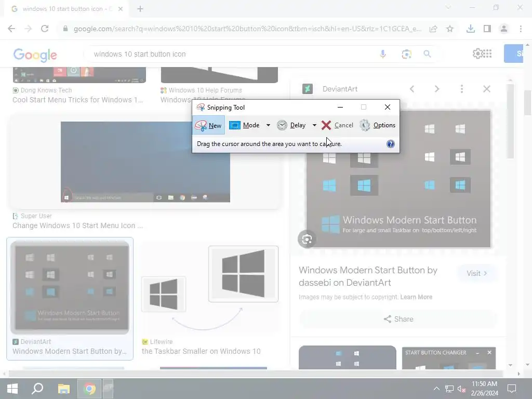Open START BUTTON CHANGER related image

[448, 358]
